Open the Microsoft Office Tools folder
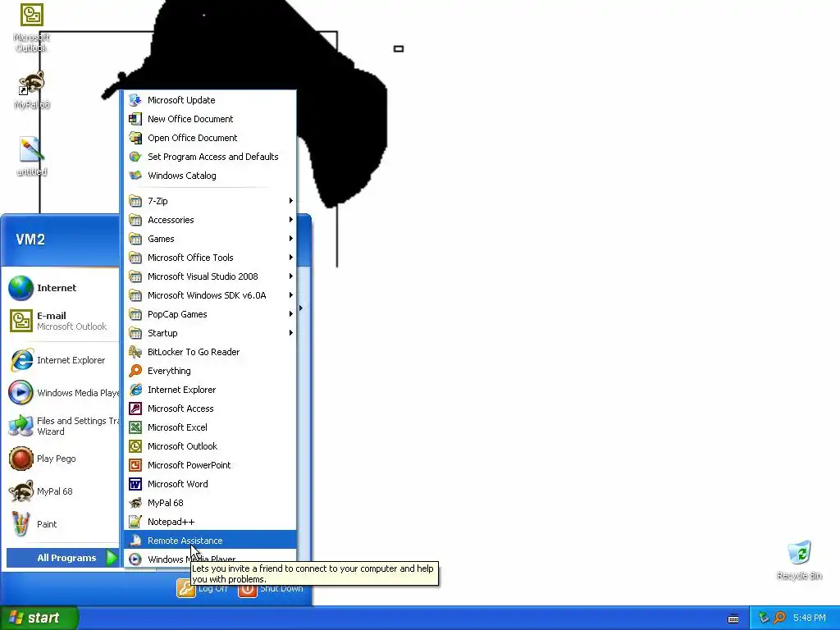Screen dimensions: 840x630 (x=210, y=257)
